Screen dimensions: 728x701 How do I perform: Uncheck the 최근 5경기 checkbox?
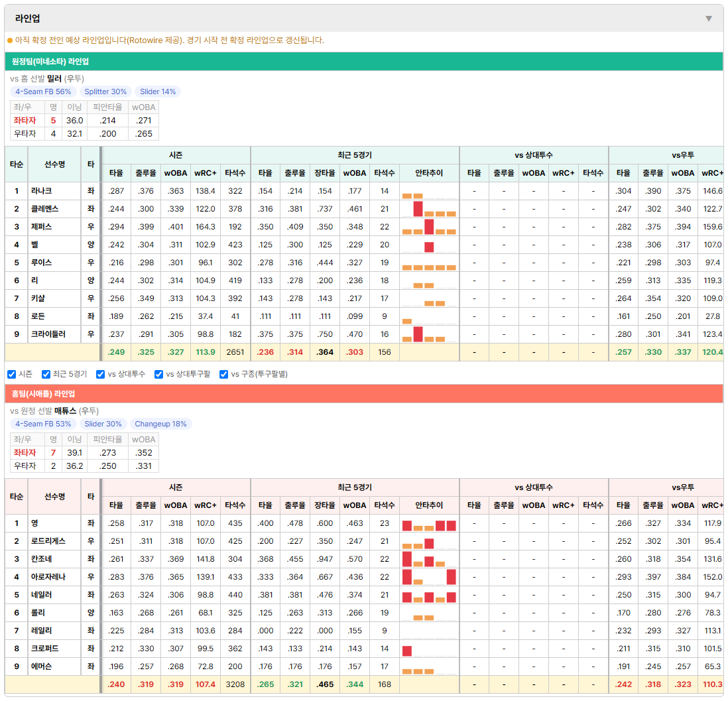click(46, 375)
